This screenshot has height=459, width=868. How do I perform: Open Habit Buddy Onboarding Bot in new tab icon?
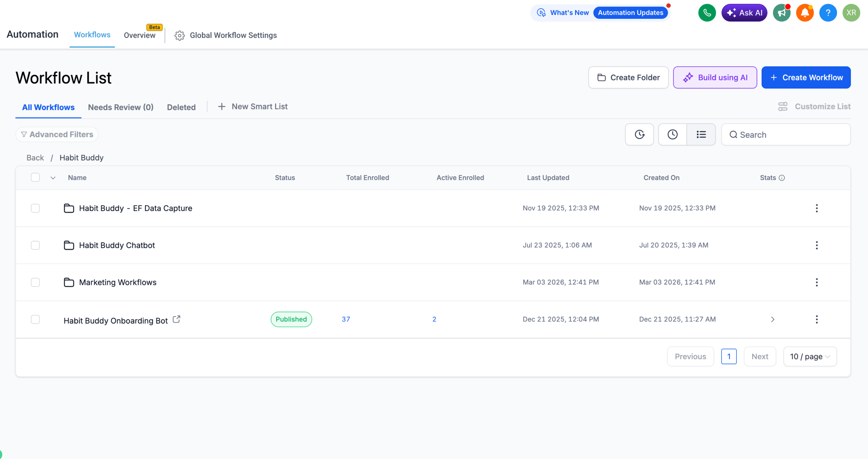click(x=176, y=319)
